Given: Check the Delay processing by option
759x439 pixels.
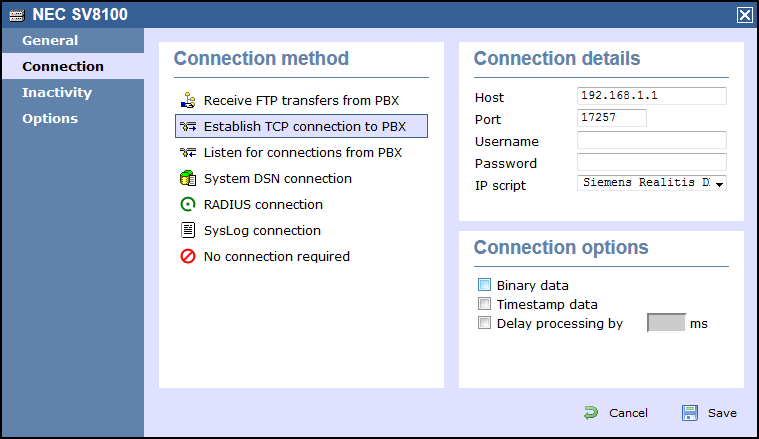Looking at the screenshot, I should coord(485,324).
